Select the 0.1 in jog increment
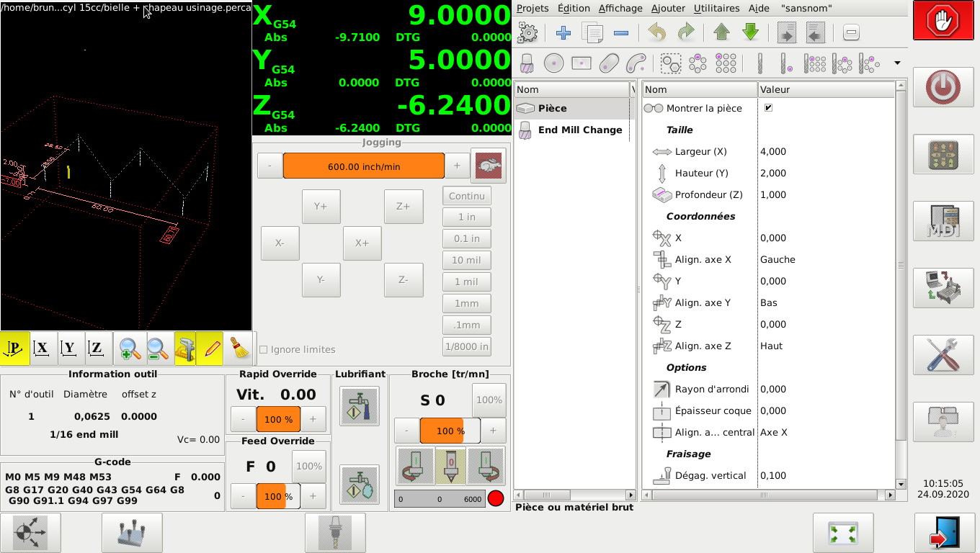Screen dimensions: 980x553 pos(466,239)
